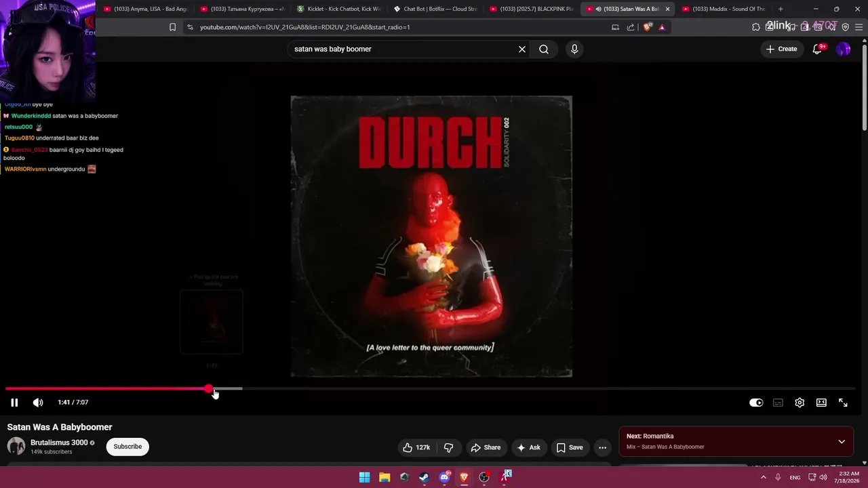The height and width of the screenshot is (488, 868).
Task: Pause the video playback
Action: coord(14,403)
